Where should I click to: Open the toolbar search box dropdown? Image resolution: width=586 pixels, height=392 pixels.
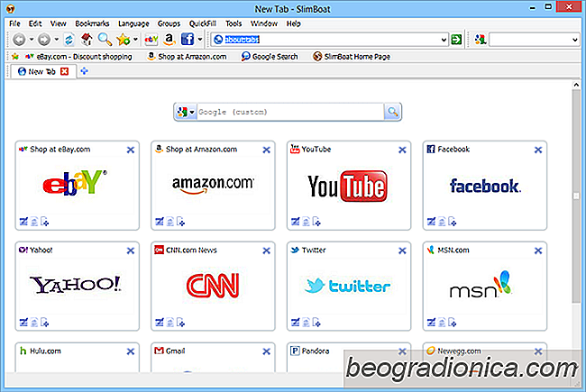pos(575,40)
